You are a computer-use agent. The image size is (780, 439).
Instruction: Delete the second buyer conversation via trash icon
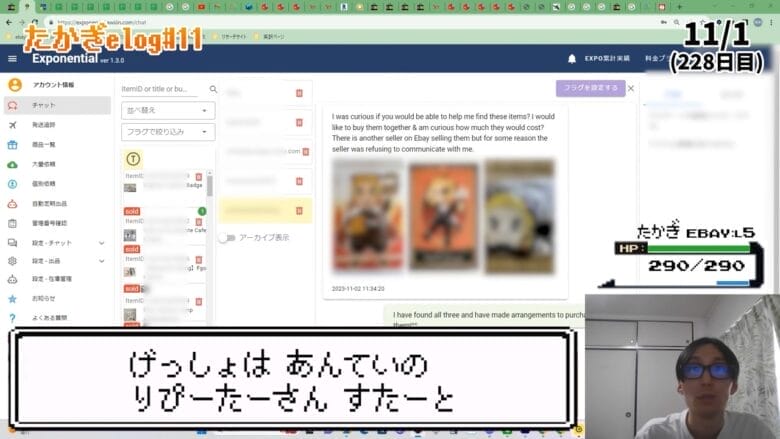299,122
